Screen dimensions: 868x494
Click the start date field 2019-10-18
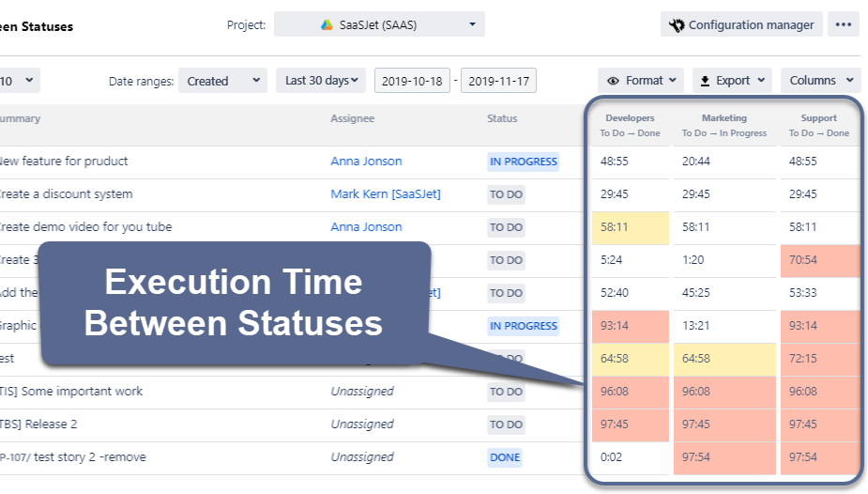click(x=412, y=81)
